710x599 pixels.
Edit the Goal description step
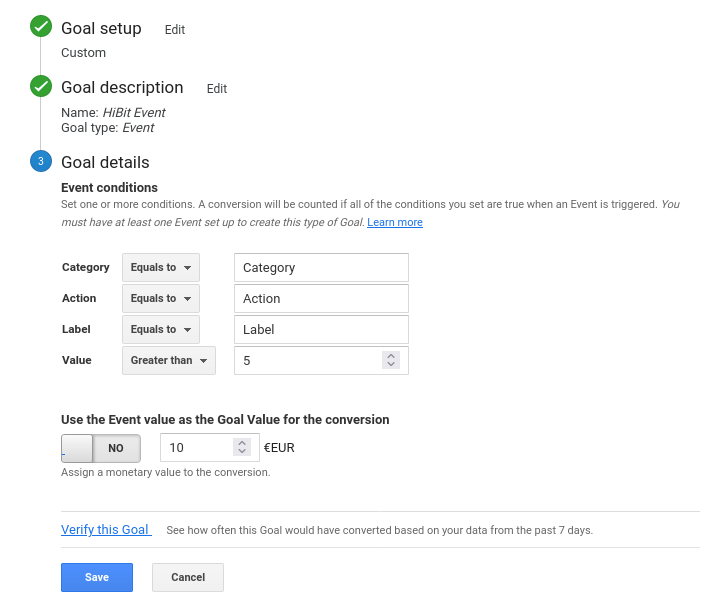pos(217,89)
